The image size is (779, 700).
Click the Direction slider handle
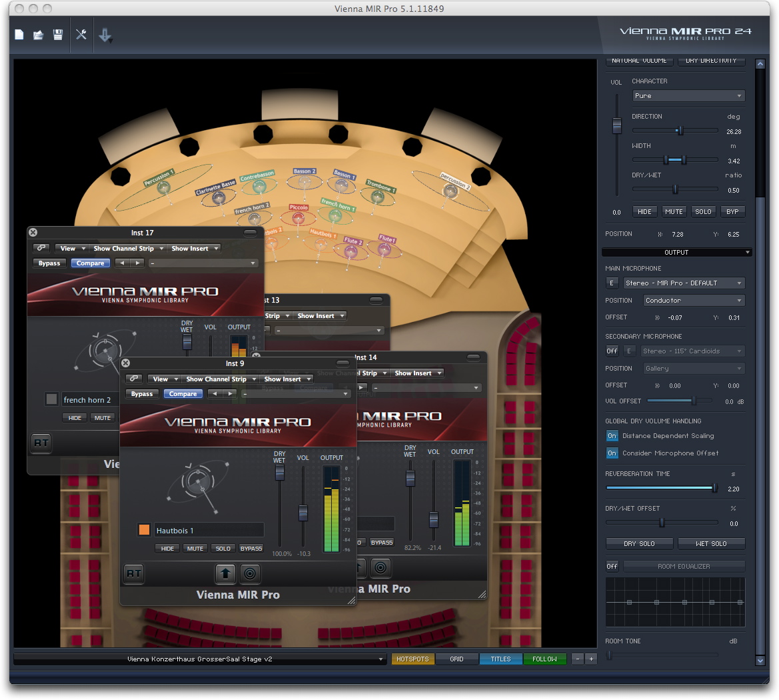[680, 131]
